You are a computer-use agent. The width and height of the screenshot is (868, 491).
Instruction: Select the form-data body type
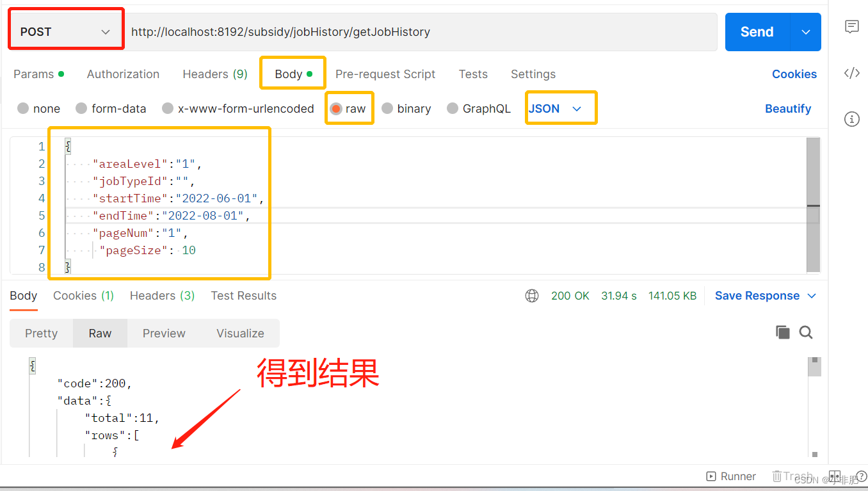110,109
